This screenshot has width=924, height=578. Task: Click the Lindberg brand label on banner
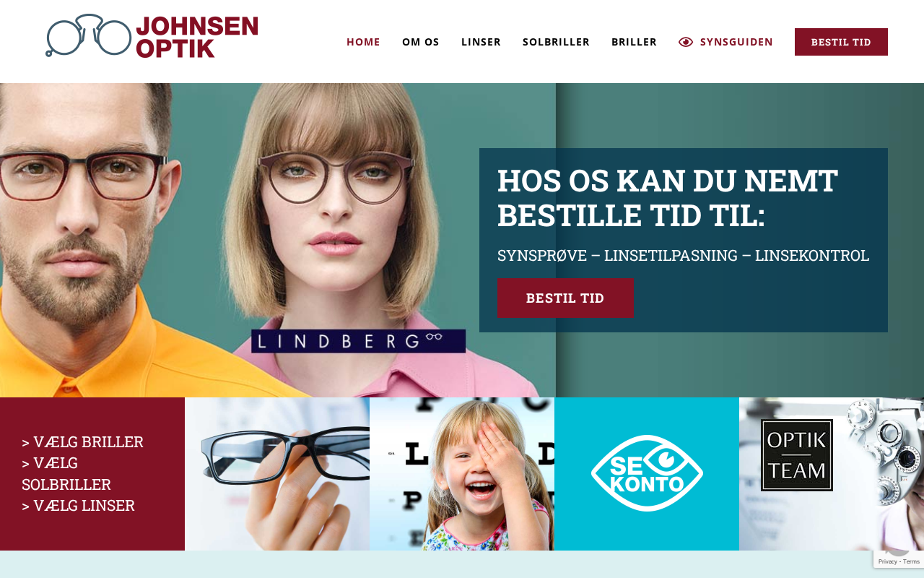point(358,341)
